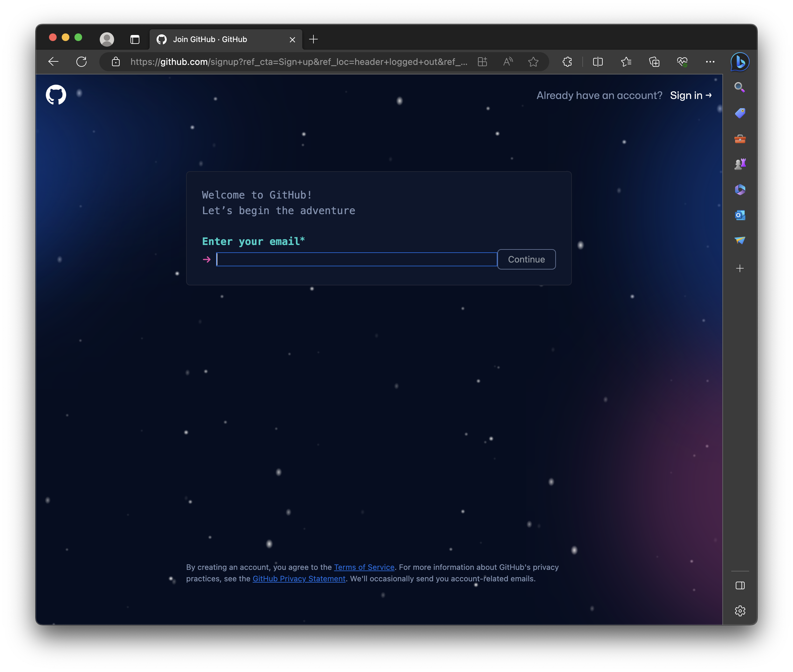Open the tab actions menu button
This screenshot has width=793, height=672.
(x=135, y=39)
